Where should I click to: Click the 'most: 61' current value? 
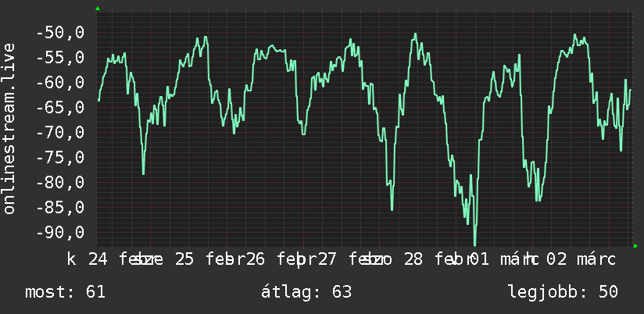(66, 292)
